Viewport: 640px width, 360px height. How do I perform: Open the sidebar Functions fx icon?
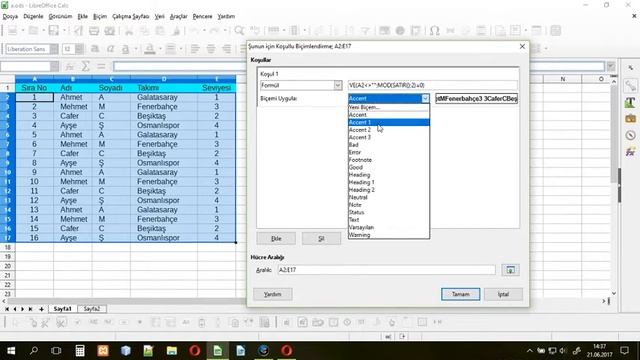click(630, 152)
